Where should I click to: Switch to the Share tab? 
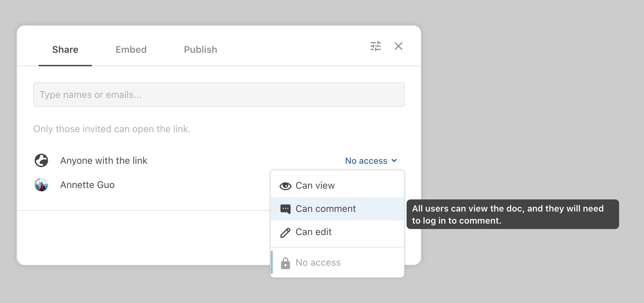click(65, 50)
